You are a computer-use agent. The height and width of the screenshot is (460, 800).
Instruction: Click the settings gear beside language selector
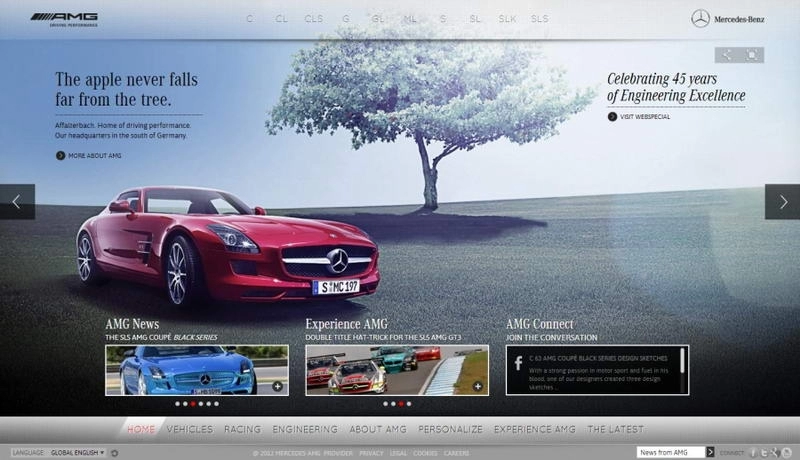coord(115,453)
